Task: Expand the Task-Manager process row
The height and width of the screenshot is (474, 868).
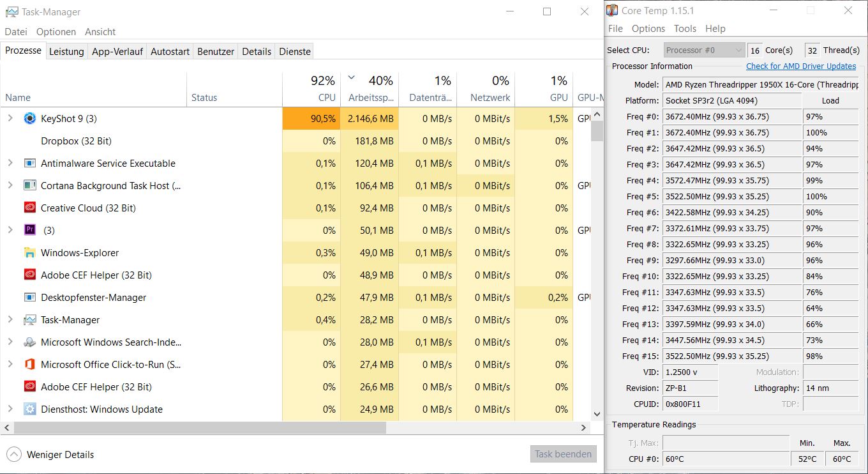Action: (10, 320)
